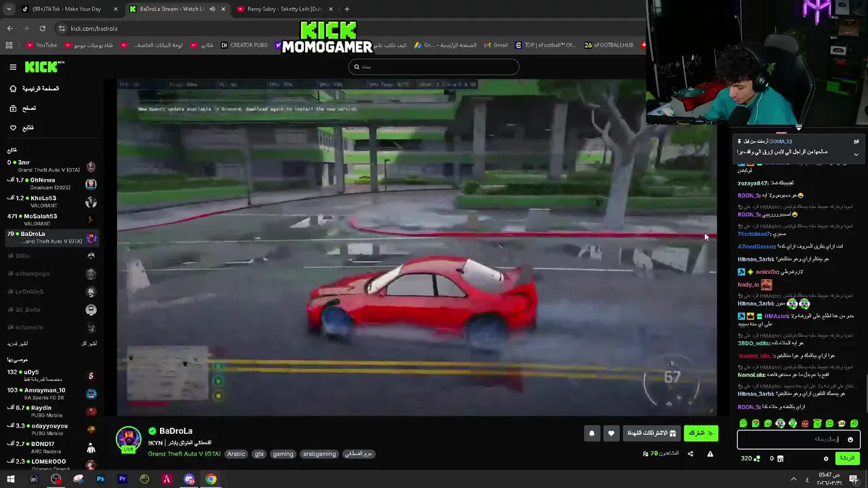Screen dimensions: 868x488
Task: View site information icon in address bar
Action: (x=62, y=28)
